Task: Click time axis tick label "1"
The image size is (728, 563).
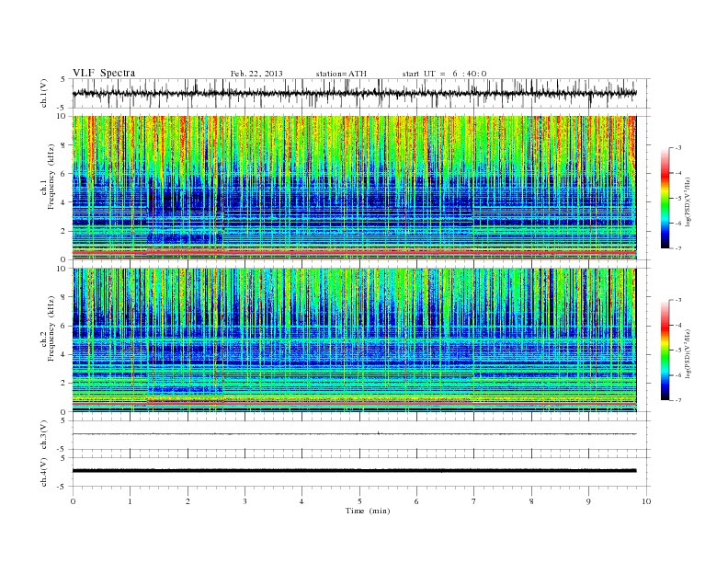Action: tap(130, 501)
